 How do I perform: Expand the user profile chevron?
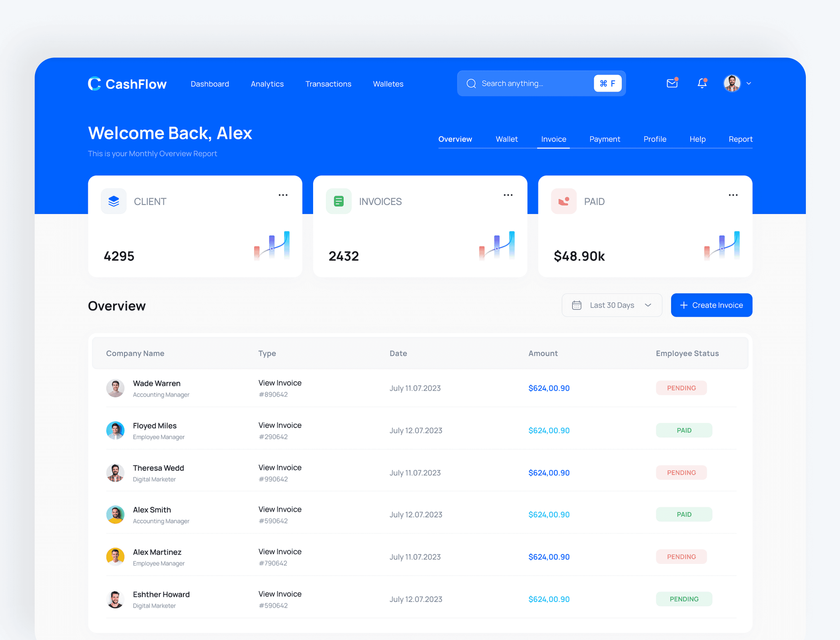749,83
